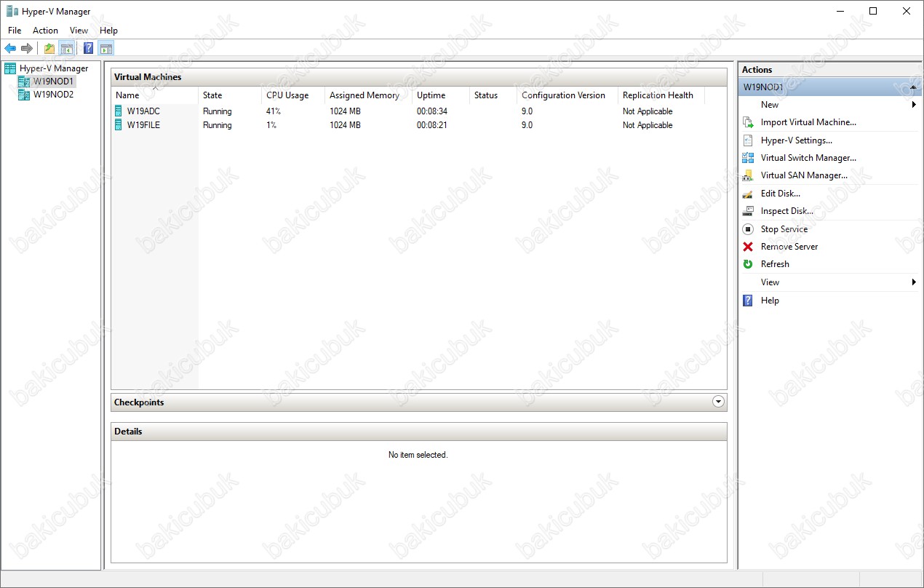Click the 41% CPU usage value
The image size is (924, 588).
tap(274, 111)
